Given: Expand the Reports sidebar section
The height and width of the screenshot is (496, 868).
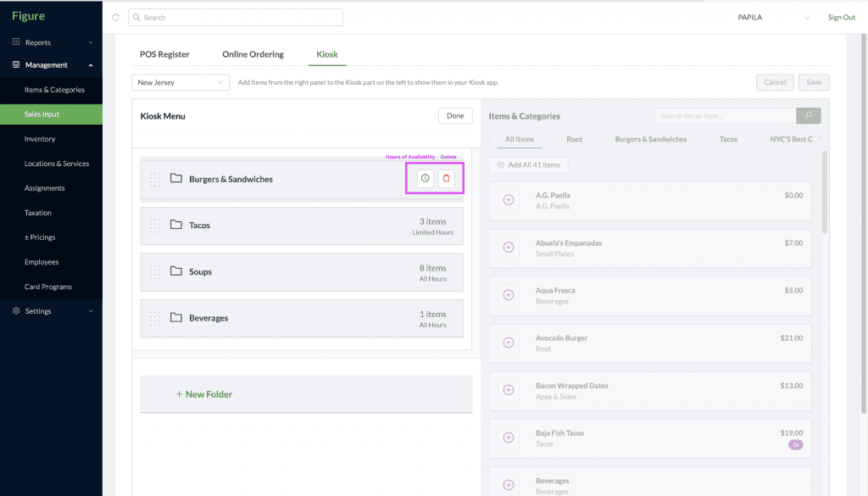Looking at the screenshot, I should tap(52, 42).
